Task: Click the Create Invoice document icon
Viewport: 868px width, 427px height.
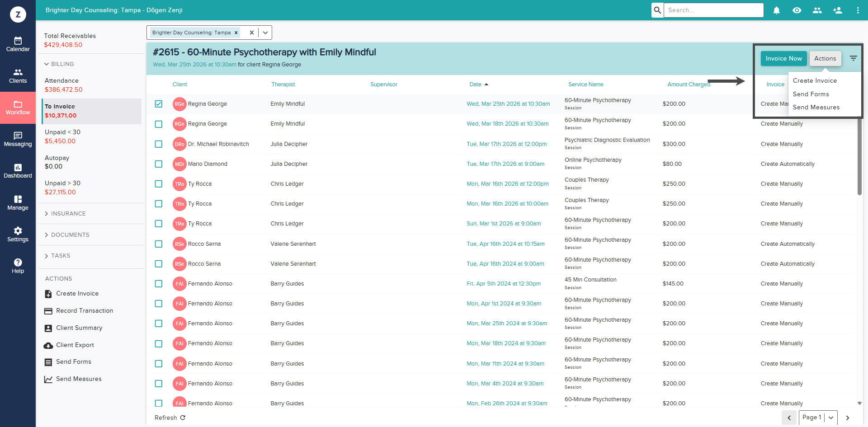Action: pos(48,294)
